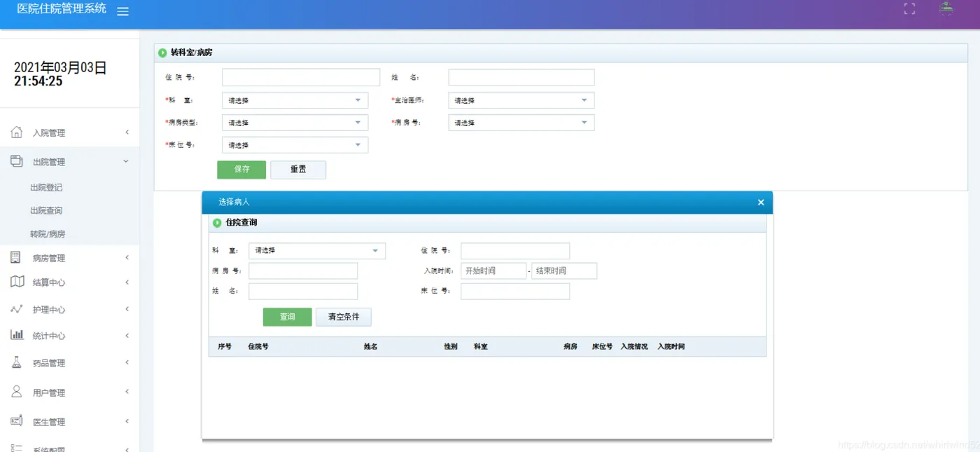Viewport: 980px width, 452px height.
Task: Click the 清空条件 button
Action: point(344,317)
